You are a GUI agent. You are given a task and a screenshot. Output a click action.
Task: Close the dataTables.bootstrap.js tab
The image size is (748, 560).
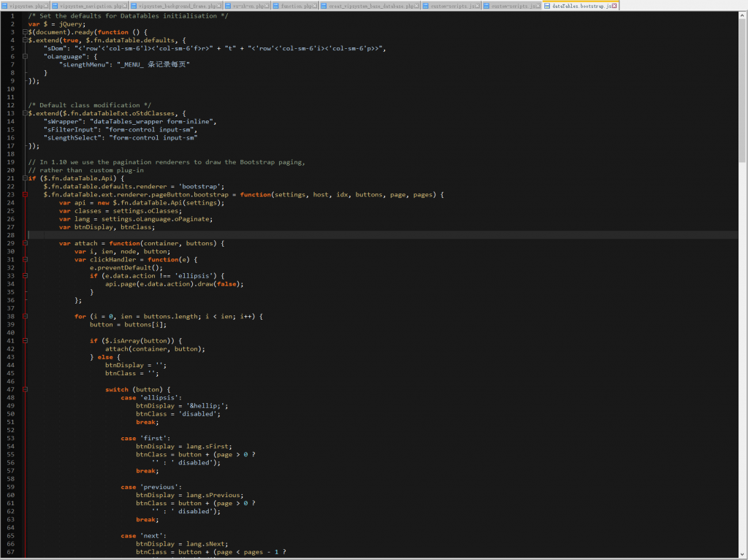click(614, 6)
